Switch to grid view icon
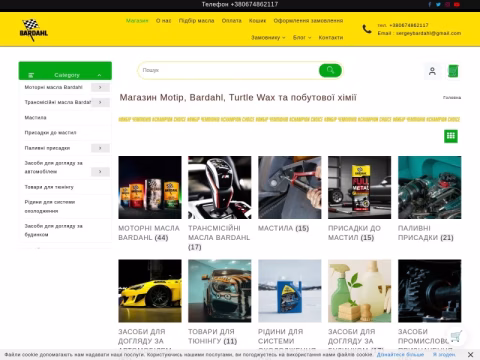Viewport: 480px width, 360px height. click(451, 136)
